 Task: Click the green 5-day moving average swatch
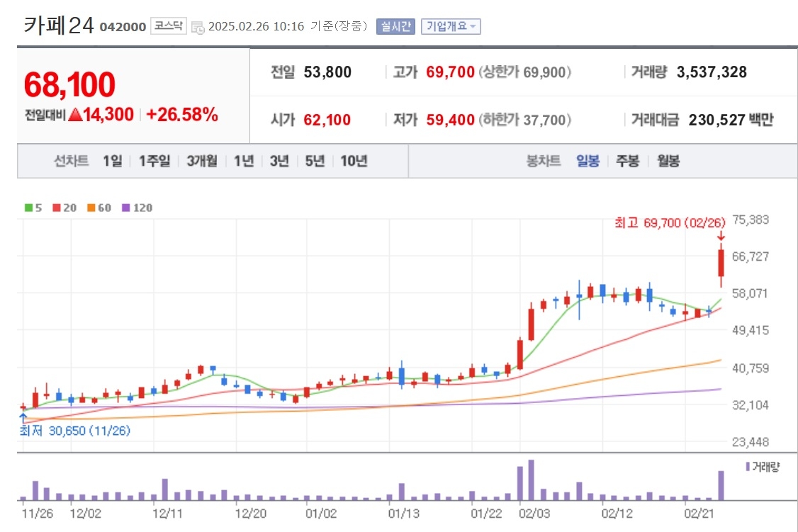28,208
